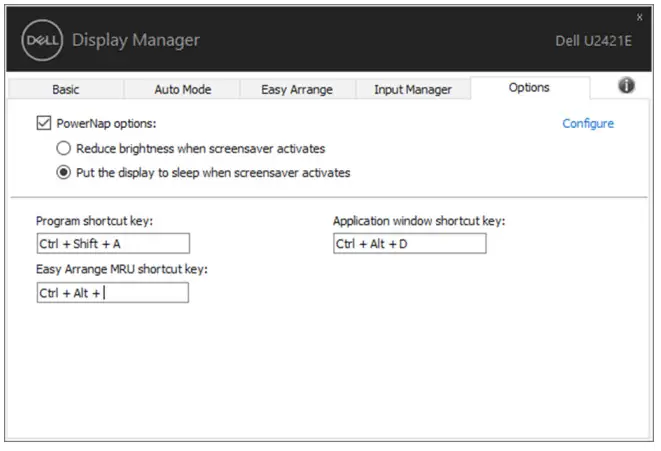Image resolution: width=661 pixels, height=451 pixels.
Task: Focus the Application window shortcut key field
Action: (x=410, y=244)
